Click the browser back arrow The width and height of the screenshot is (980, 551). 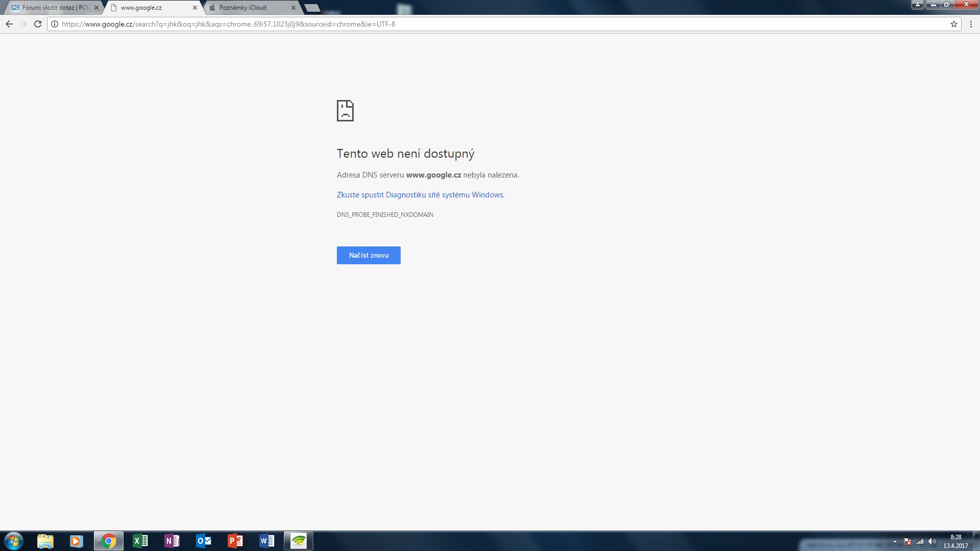click(9, 24)
